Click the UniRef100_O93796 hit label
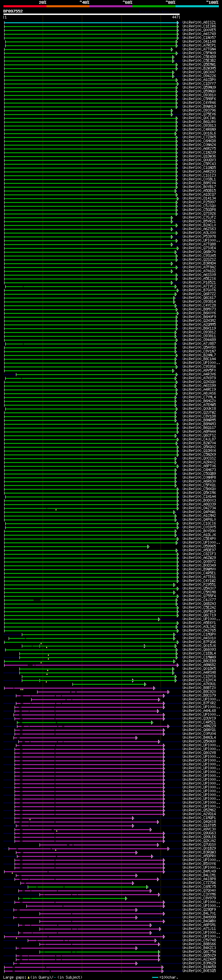The height and width of the screenshot is (980, 222). (199, 110)
